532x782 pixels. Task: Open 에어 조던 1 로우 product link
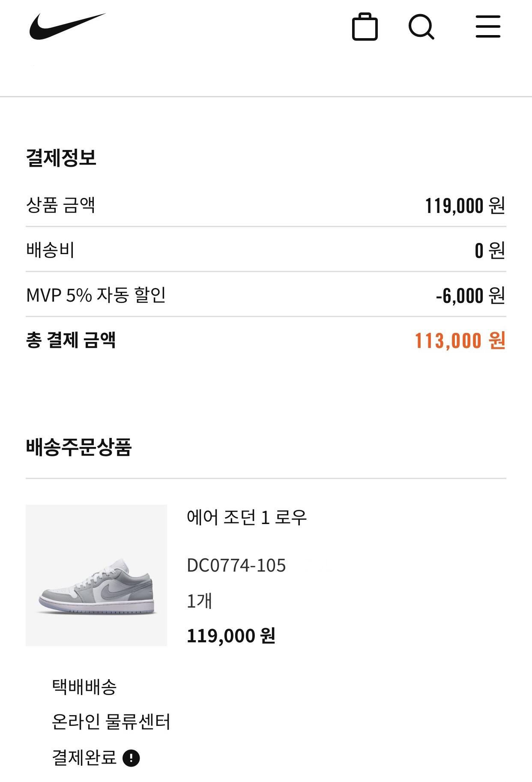[247, 517]
